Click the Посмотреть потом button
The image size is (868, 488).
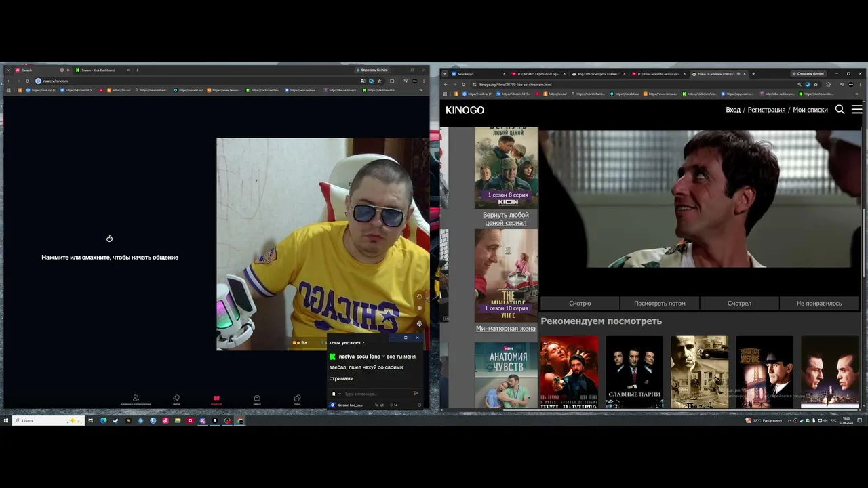pos(660,304)
